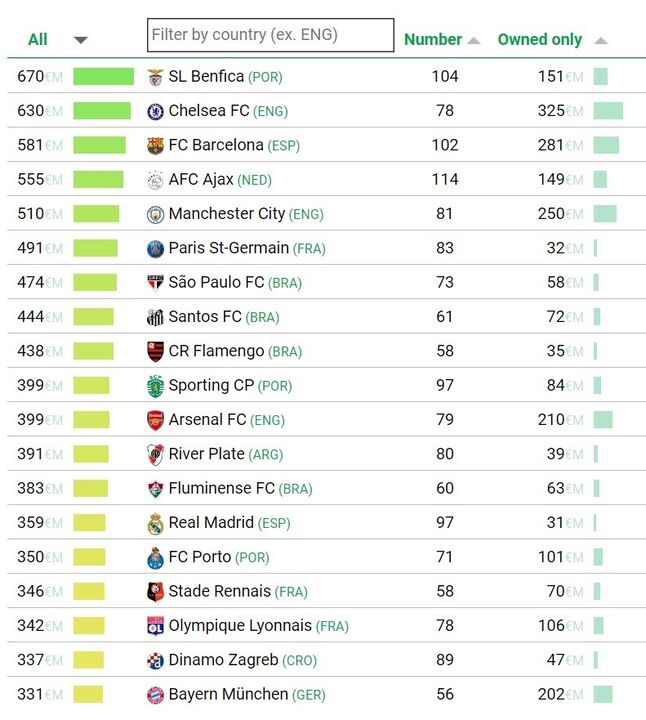This screenshot has height=720, width=646.
Task: Click the green value bar for SL Benfica
Action: click(x=103, y=77)
